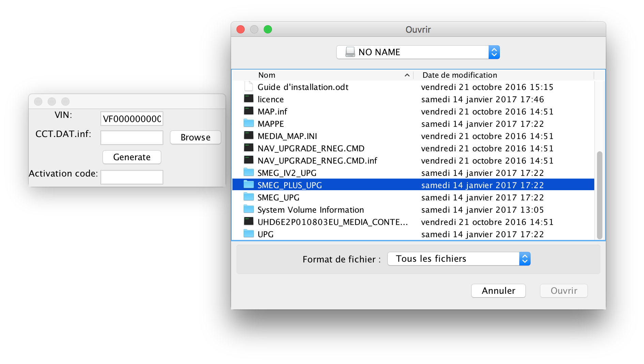Click the file list vertical scrollbar
The width and height of the screenshot is (644, 364).
tap(599, 195)
